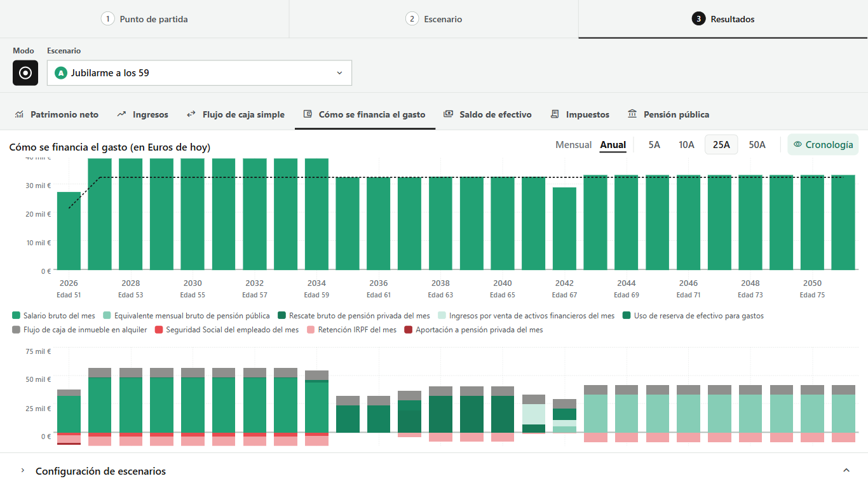Collapse the panel using the right-side up chevron
Image resolution: width=868 pixels, height=488 pixels.
(846, 471)
